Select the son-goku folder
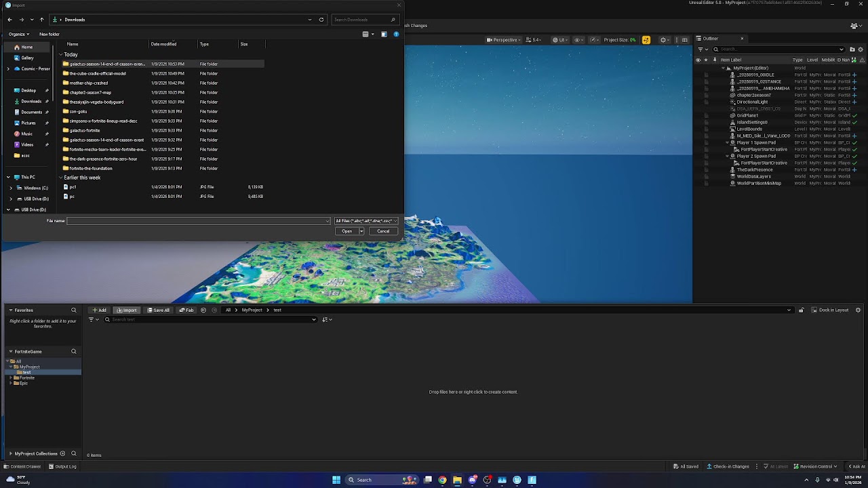 click(x=78, y=111)
